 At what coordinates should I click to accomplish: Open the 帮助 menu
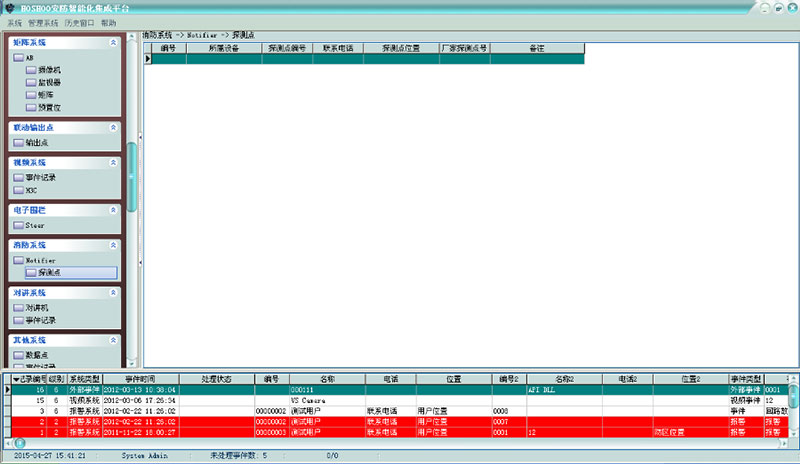[x=108, y=22]
